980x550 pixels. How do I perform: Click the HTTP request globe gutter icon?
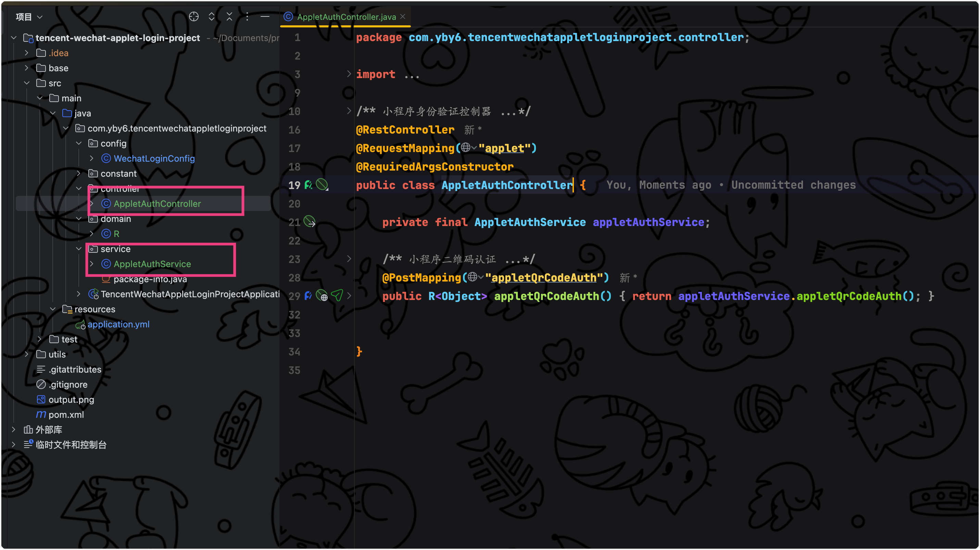click(322, 296)
